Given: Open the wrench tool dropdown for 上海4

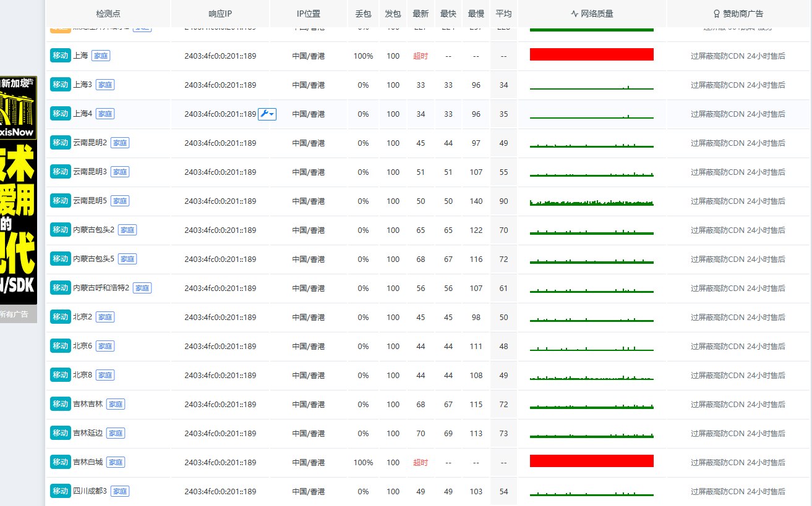Looking at the screenshot, I should tap(267, 114).
